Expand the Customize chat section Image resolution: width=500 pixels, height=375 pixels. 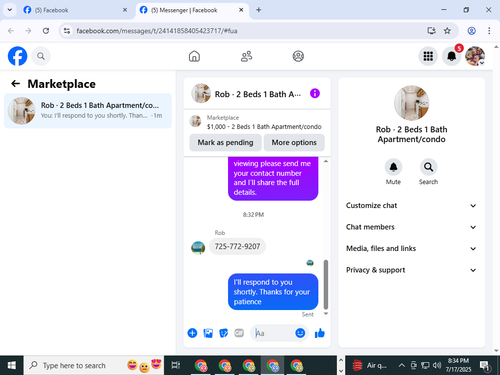tap(411, 205)
